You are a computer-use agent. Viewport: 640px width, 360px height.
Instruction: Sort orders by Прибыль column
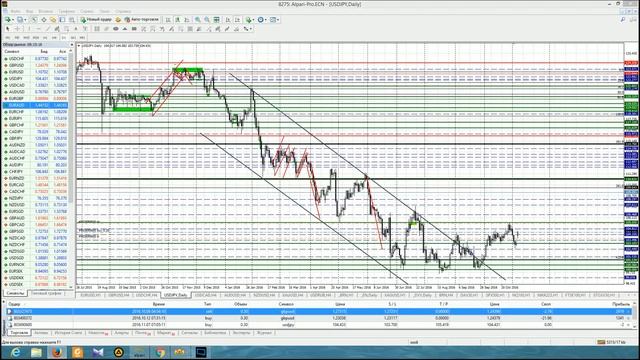pyautogui.click(x=621, y=304)
